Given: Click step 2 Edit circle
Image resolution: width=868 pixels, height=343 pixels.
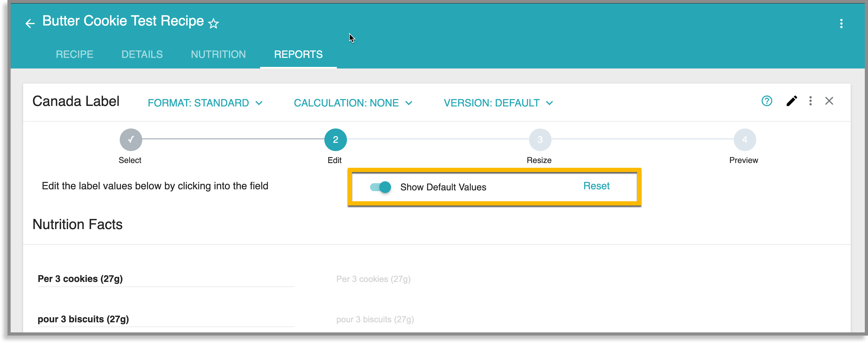Looking at the screenshot, I should (335, 139).
